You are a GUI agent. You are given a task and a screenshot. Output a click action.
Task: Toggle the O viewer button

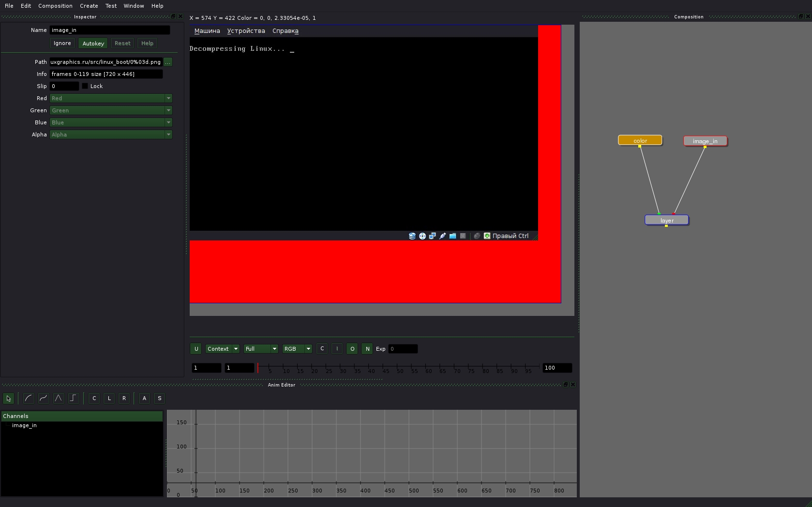[x=352, y=349]
